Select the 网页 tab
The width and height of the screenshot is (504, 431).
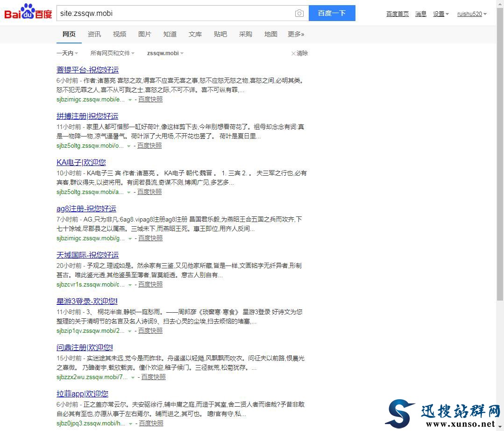click(x=69, y=34)
